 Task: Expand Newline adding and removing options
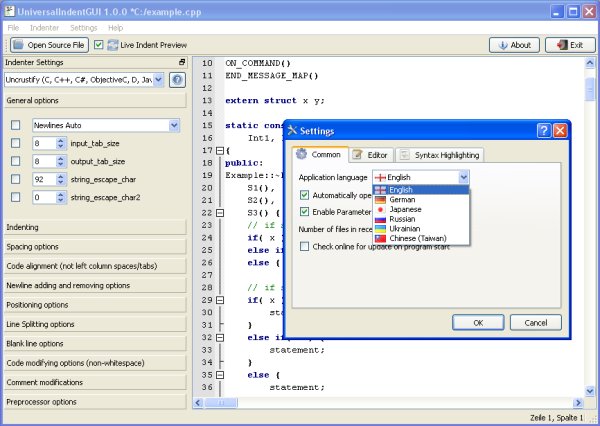(95, 286)
